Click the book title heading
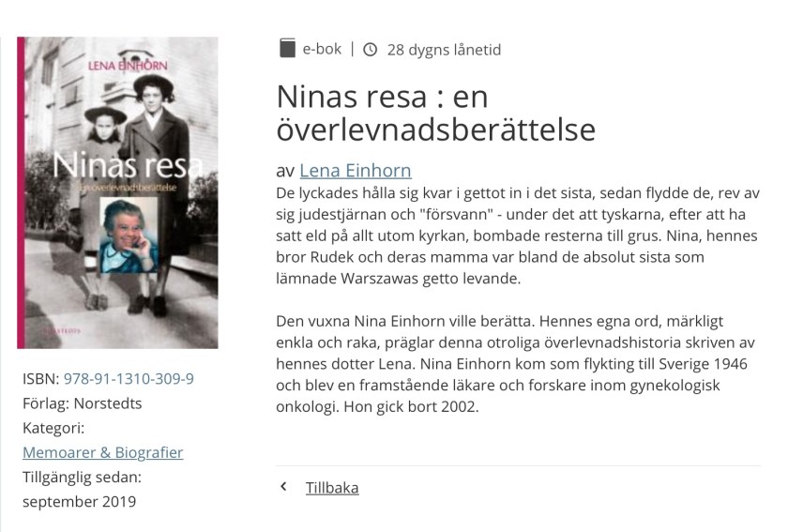788x532 pixels. (x=435, y=113)
